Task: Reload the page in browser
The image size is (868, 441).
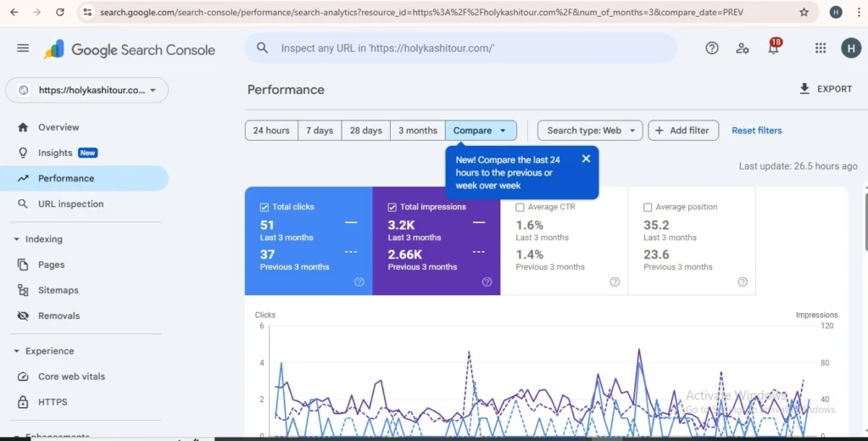Action: [59, 13]
